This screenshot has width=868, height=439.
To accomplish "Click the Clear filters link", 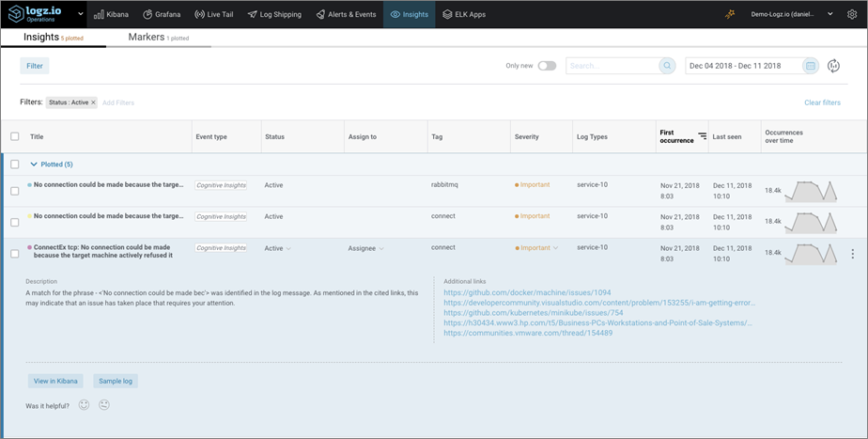I will pos(822,102).
